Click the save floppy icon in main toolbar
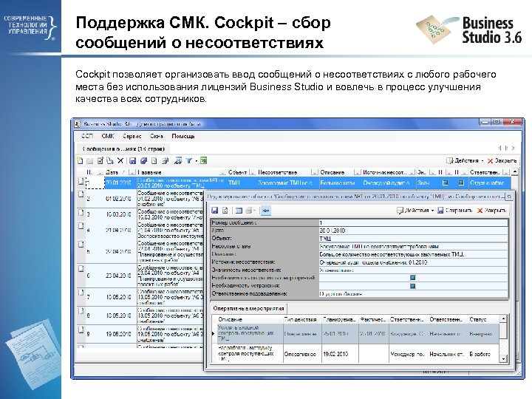 (133, 161)
